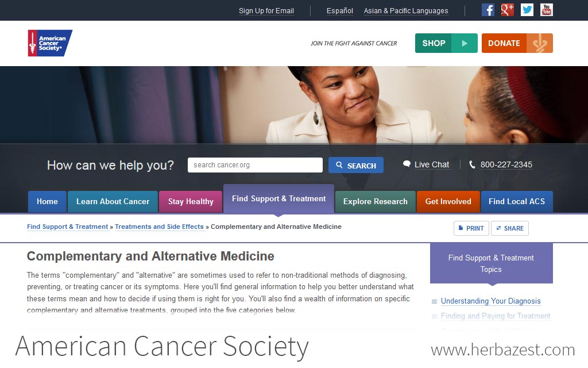The height and width of the screenshot is (368, 588).
Task: Open the Facebook icon in header
Action: pos(488,10)
